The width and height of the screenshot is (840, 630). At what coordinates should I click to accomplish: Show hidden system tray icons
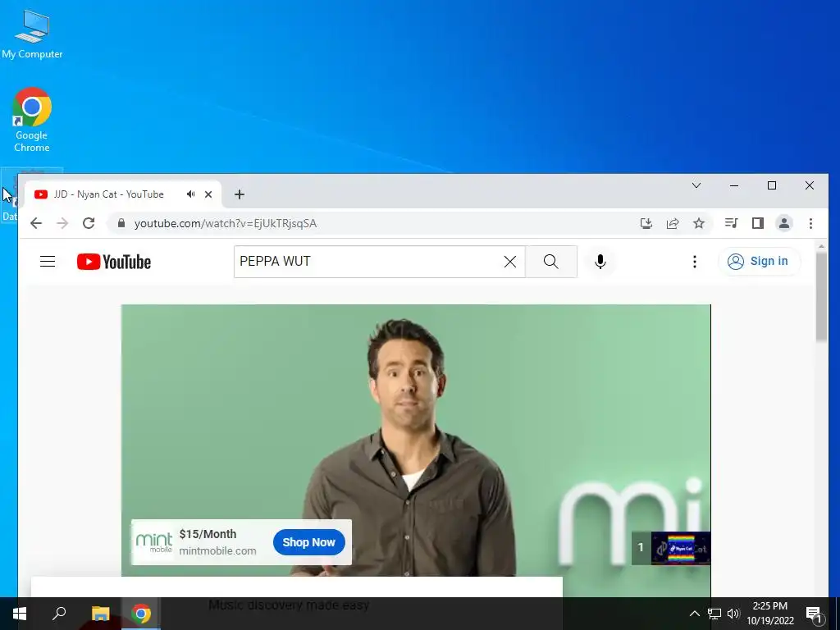tap(694, 614)
